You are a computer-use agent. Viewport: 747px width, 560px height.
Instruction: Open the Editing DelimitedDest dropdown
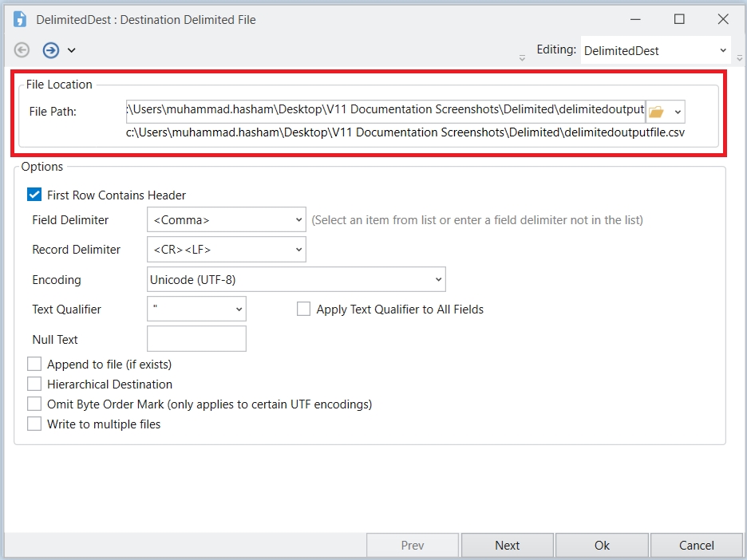655,50
